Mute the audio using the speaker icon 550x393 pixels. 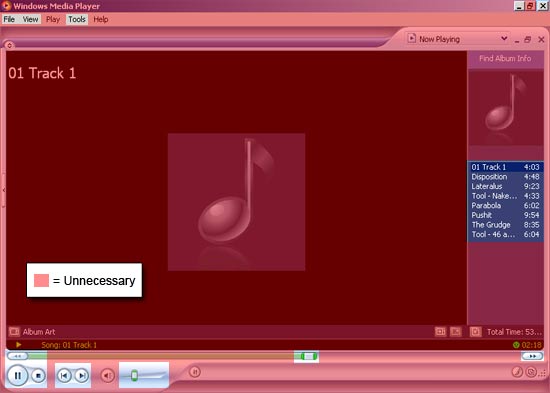pyautogui.click(x=107, y=376)
